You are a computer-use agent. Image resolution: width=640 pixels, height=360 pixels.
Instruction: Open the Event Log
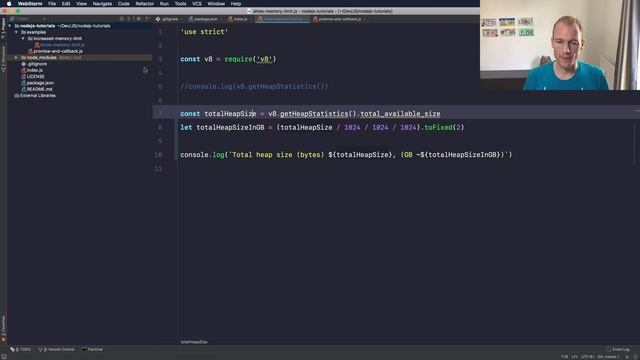[x=618, y=349]
